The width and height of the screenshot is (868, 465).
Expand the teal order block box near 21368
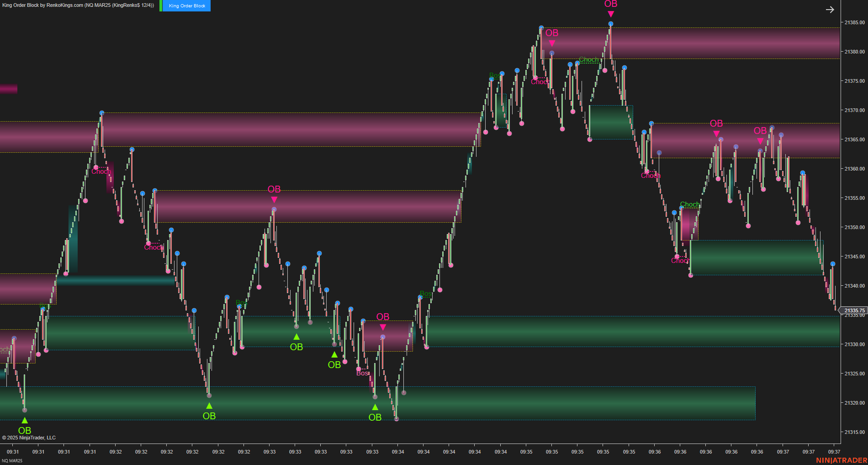pos(611,123)
